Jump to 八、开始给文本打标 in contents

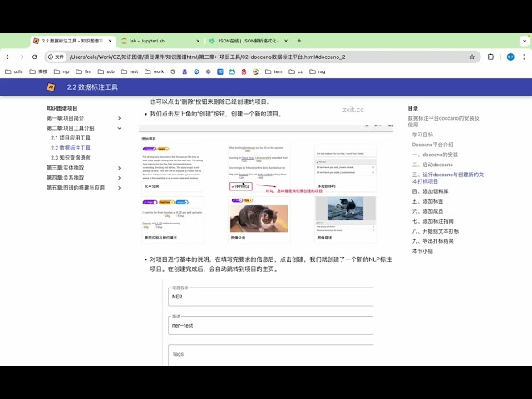(436, 231)
